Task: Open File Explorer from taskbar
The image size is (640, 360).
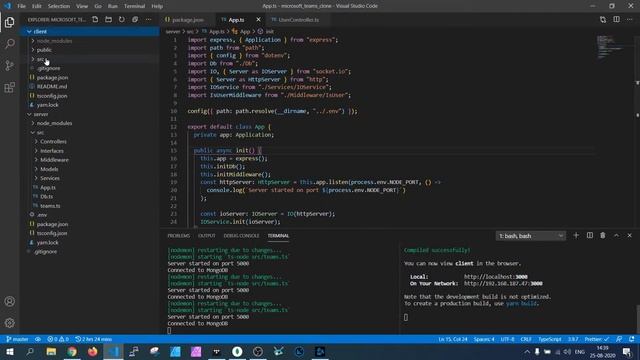Action: coord(51,351)
